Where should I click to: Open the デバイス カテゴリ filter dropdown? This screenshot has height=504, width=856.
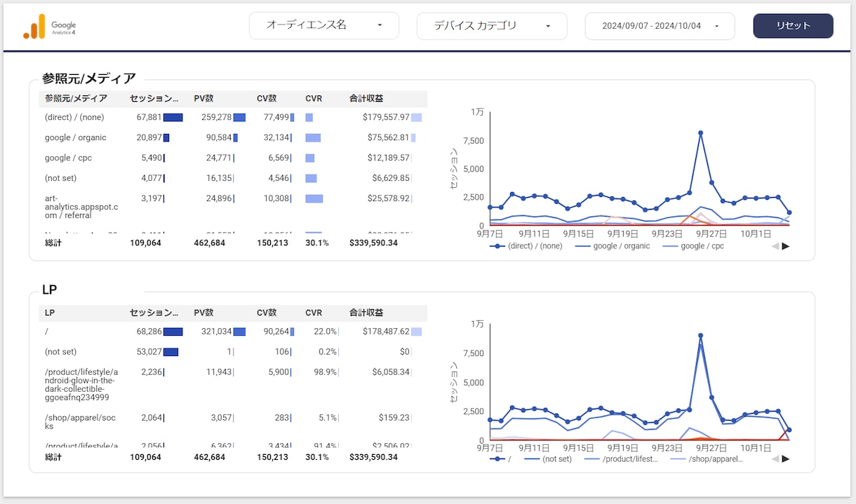[x=492, y=26]
